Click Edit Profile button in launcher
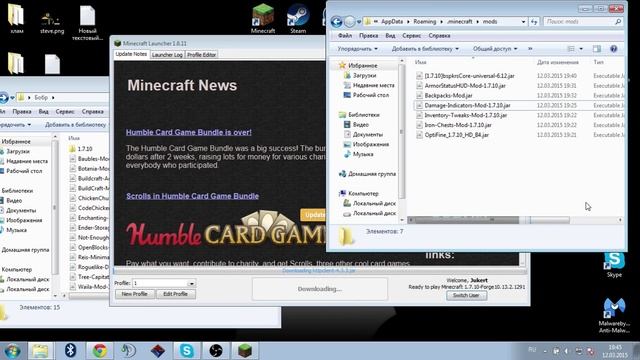The height and width of the screenshot is (360, 640). coord(176,294)
